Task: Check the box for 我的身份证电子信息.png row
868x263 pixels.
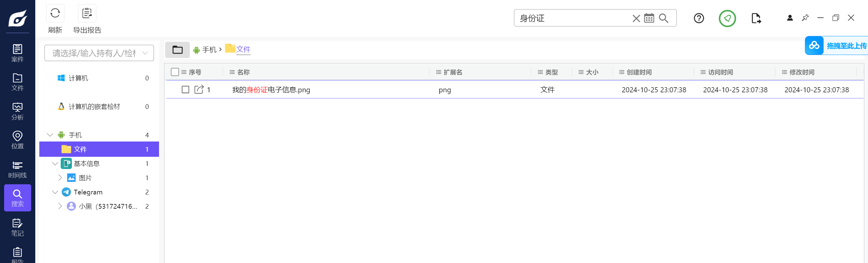Action: click(x=185, y=90)
